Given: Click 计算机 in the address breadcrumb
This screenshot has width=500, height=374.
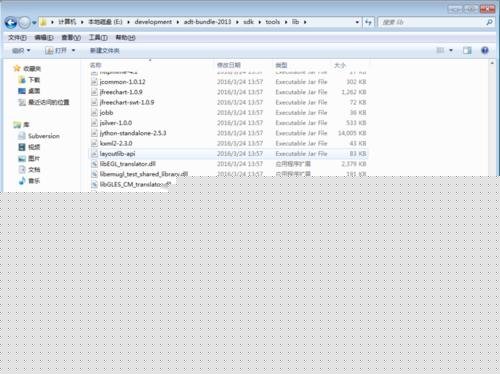Looking at the screenshot, I should click(x=67, y=22).
